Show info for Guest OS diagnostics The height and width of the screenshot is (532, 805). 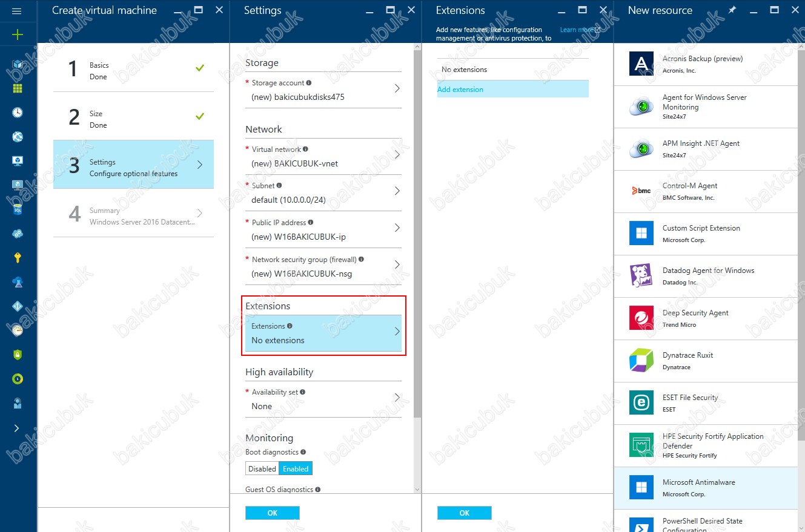318,489
